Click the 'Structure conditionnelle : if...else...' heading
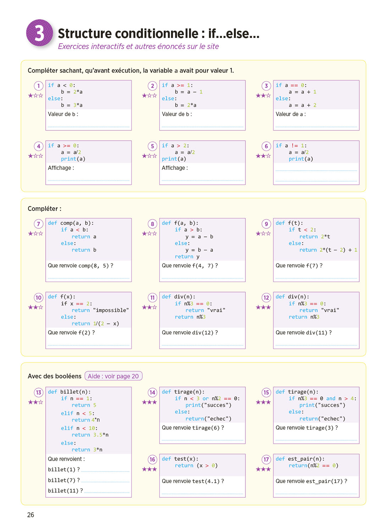This screenshot has width=392, height=532. pos(159,34)
